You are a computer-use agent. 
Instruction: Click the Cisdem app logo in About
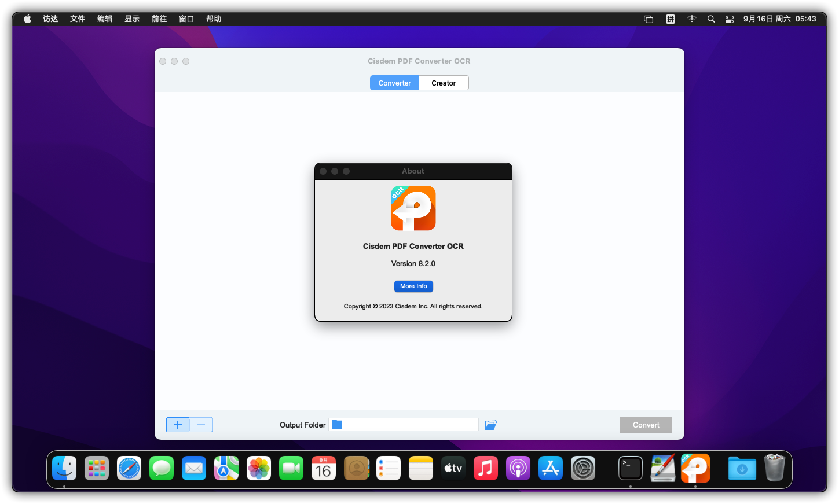point(413,208)
